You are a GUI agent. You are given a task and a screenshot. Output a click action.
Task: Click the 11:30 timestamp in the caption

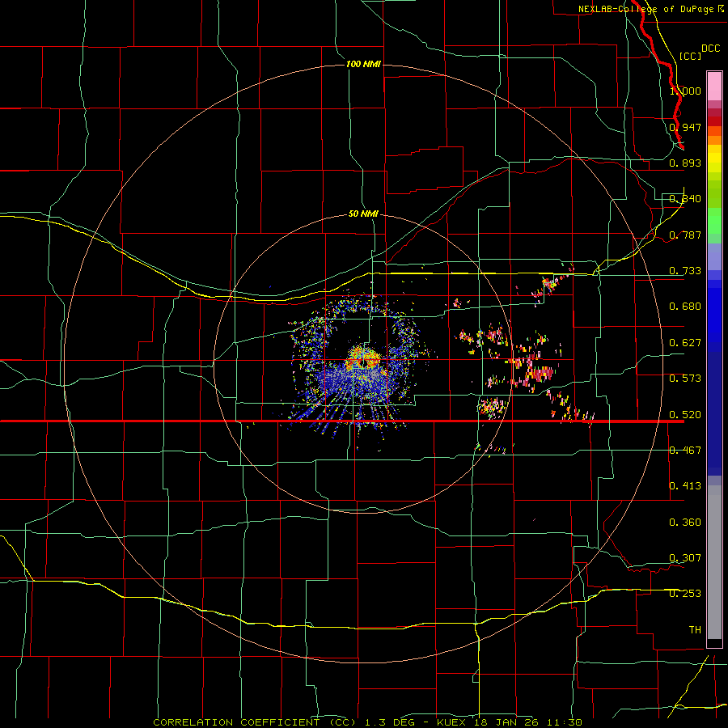[x=564, y=722]
